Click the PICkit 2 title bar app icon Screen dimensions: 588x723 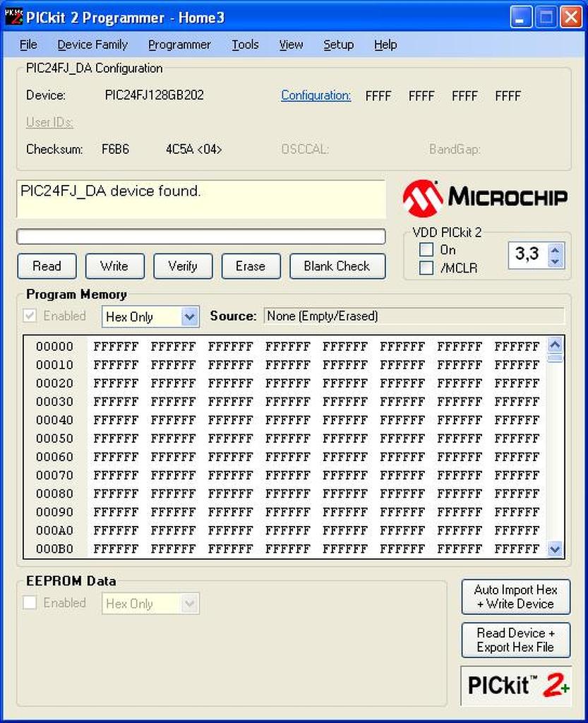(x=13, y=17)
